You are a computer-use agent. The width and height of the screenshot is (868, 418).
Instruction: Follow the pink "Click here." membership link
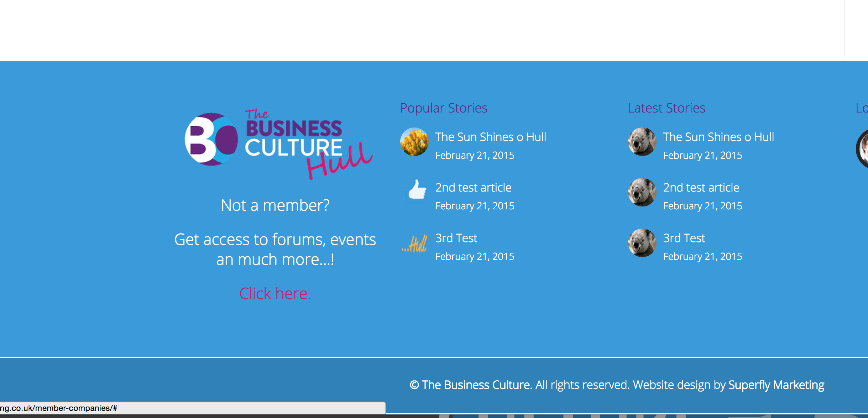click(x=275, y=294)
